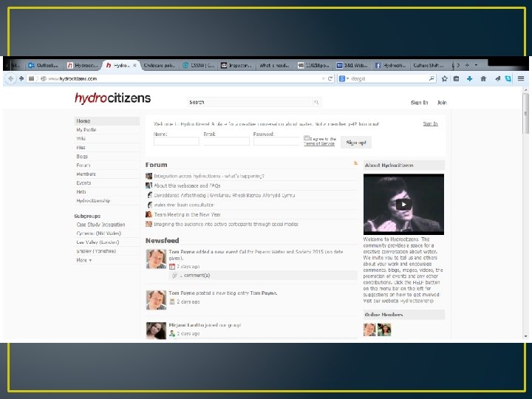
Task: Go to the browser home page icon
Action: [x=483, y=78]
